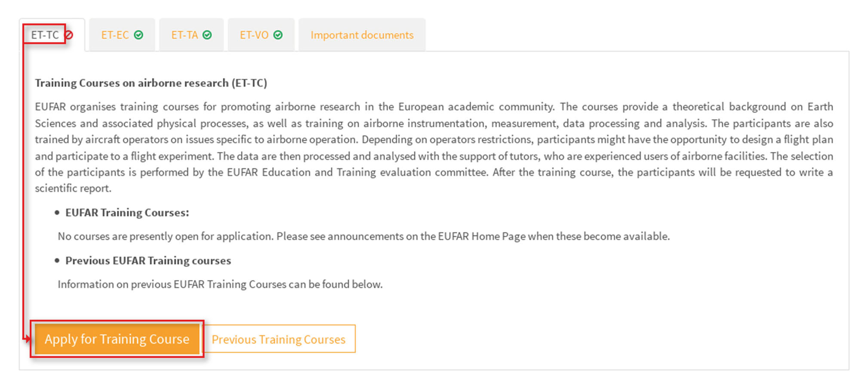Click the words 'scientific report.' ending the paragraph

pos(73,188)
